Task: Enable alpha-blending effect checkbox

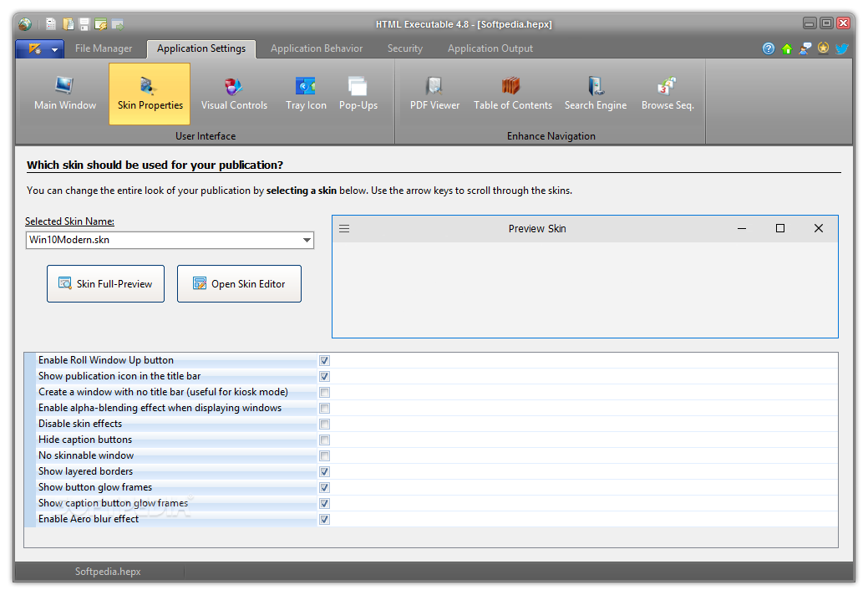Action: click(324, 409)
